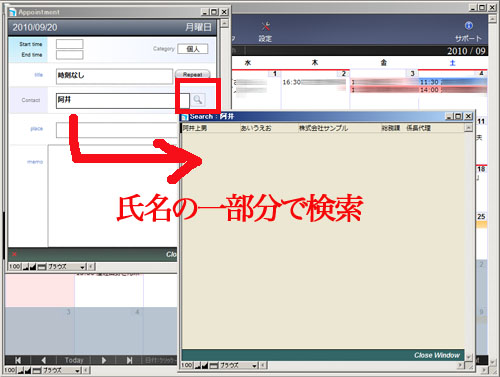The height and width of the screenshot is (377, 500).
Task: Click day number 2 under 木 column
Action: point(343,73)
